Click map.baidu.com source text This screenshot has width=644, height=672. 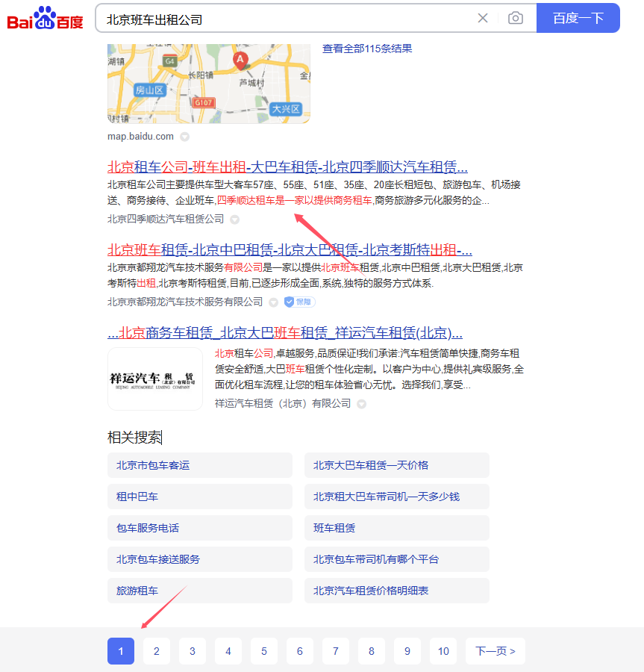[140, 137]
